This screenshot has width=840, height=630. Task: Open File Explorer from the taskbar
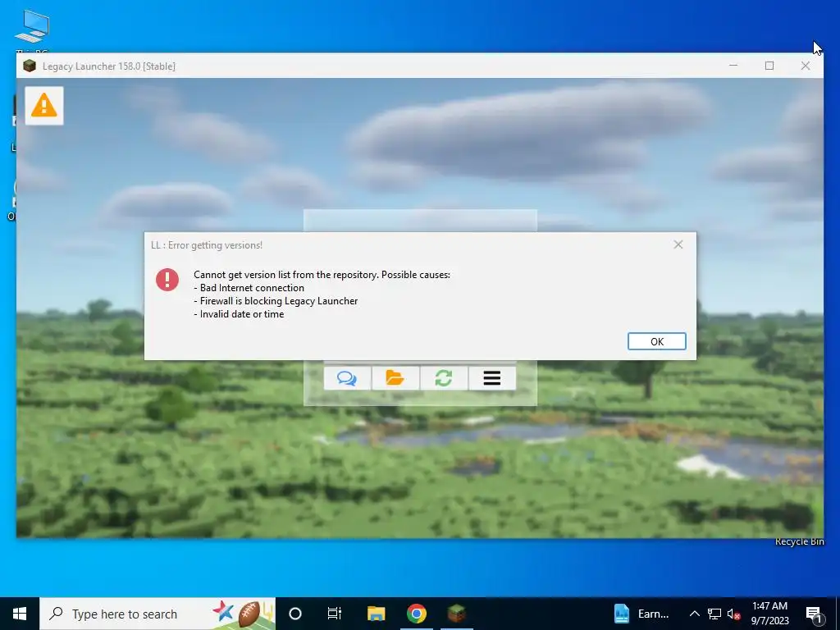pyautogui.click(x=376, y=614)
